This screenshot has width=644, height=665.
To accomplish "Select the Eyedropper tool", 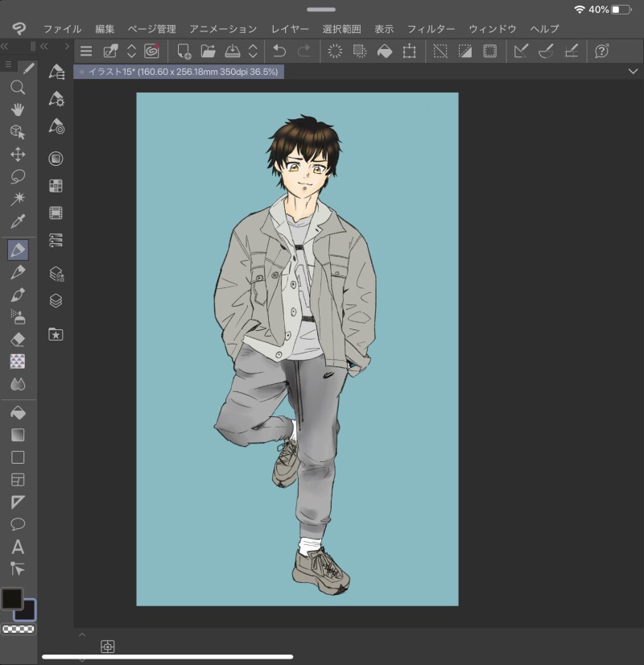I will click(18, 221).
